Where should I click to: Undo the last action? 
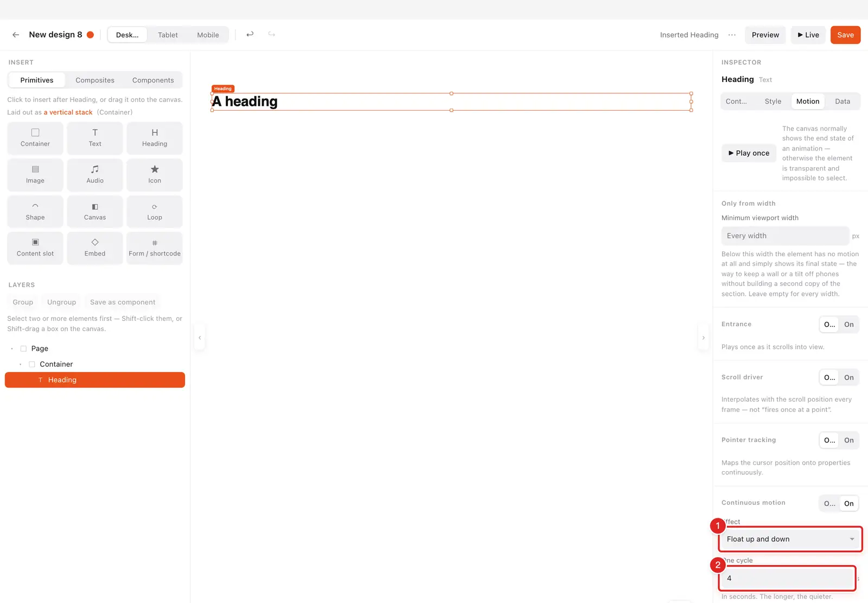click(x=250, y=34)
